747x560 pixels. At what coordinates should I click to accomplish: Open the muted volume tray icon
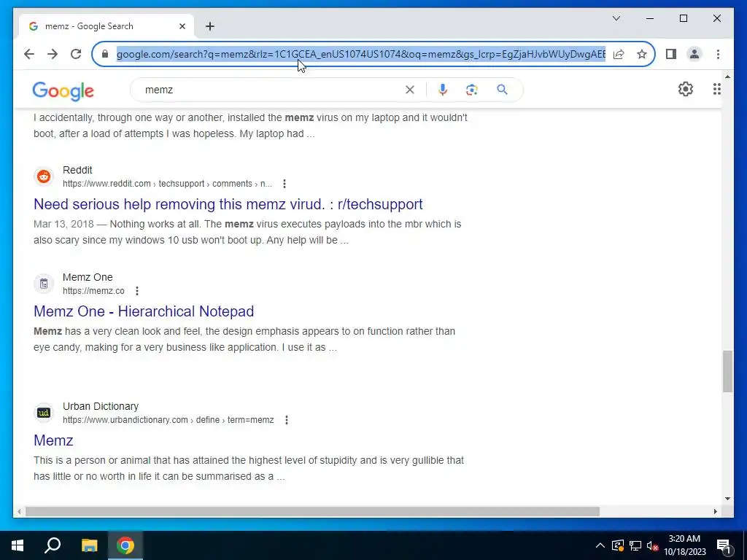click(x=652, y=545)
